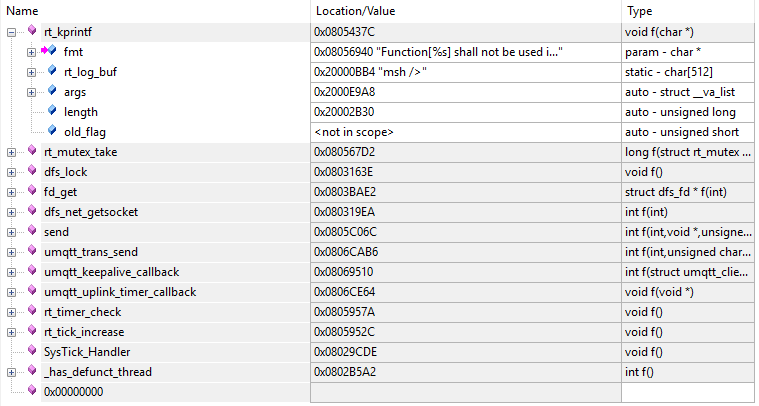Click the rt_timer_check address value
This screenshot has width=759, height=406.
[348, 312]
